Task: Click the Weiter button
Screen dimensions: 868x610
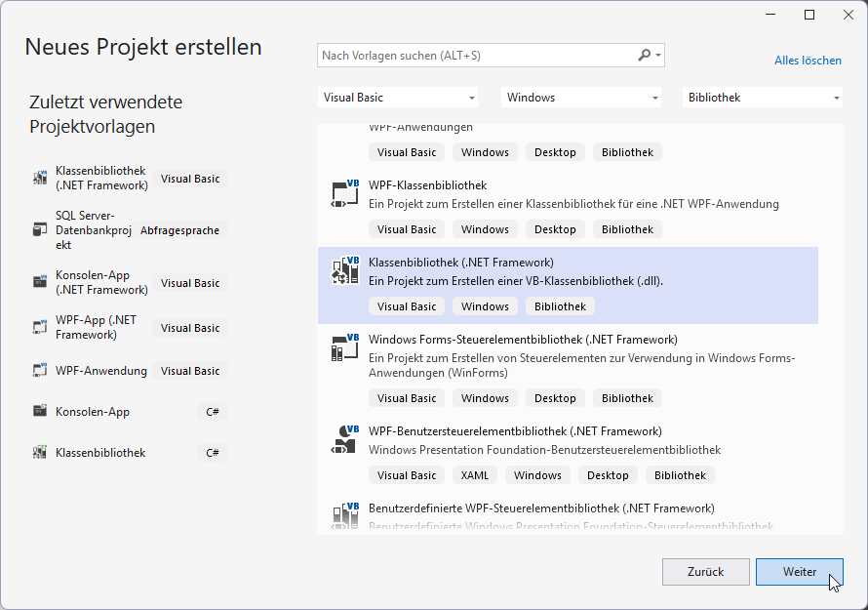Action: [800, 572]
